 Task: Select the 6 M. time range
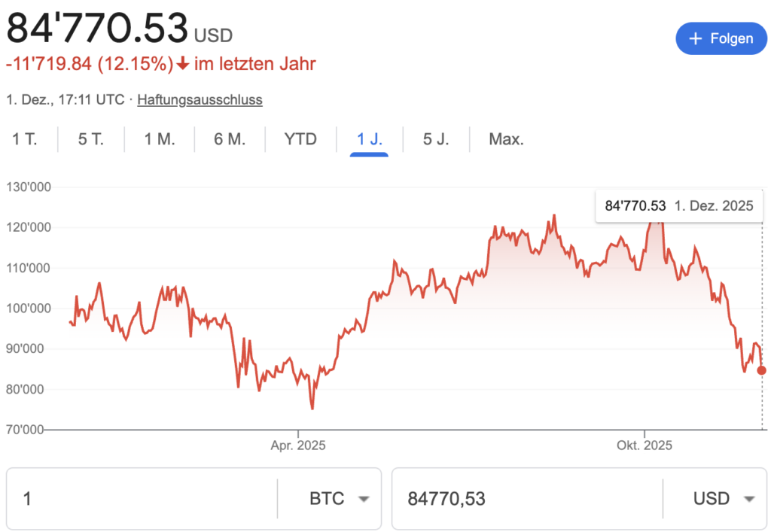230,139
